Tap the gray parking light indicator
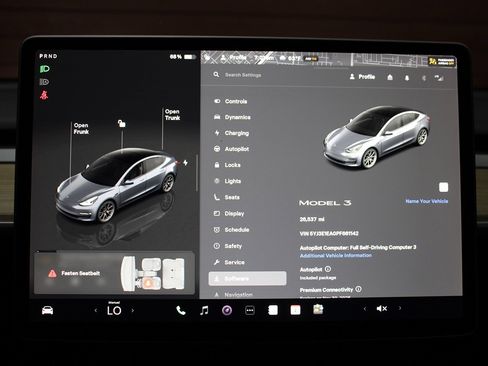488x366 pixels. click(x=44, y=82)
